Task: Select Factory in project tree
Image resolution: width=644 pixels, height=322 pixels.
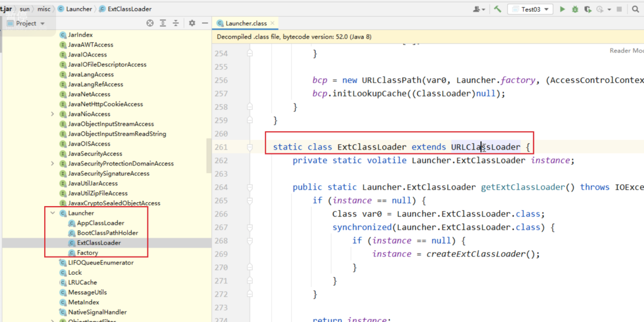Action: click(87, 253)
